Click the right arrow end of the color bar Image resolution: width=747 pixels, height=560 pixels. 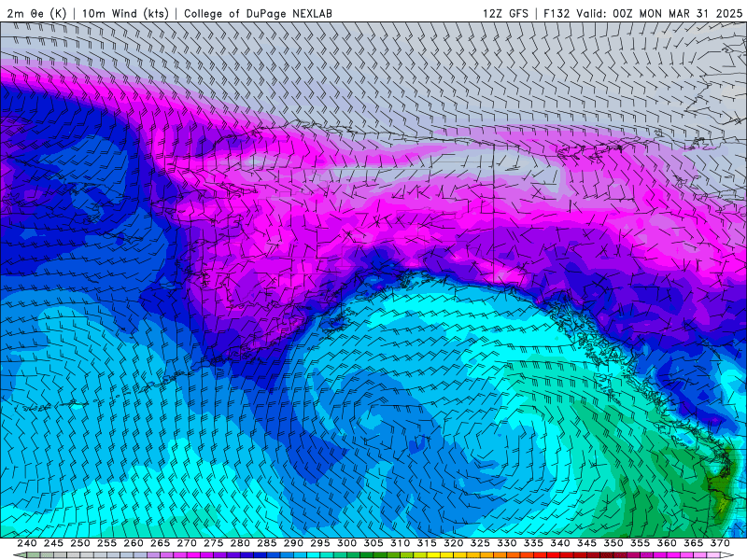pyautogui.click(x=726, y=554)
